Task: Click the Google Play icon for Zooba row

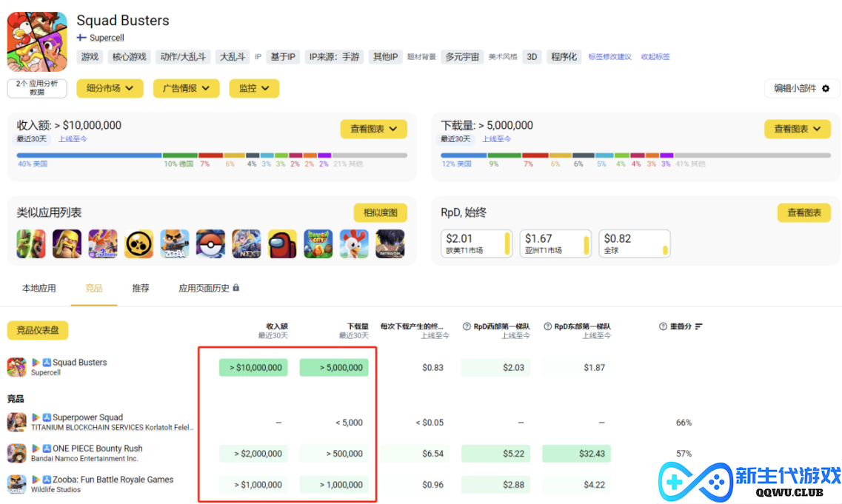Action: pyautogui.click(x=36, y=480)
